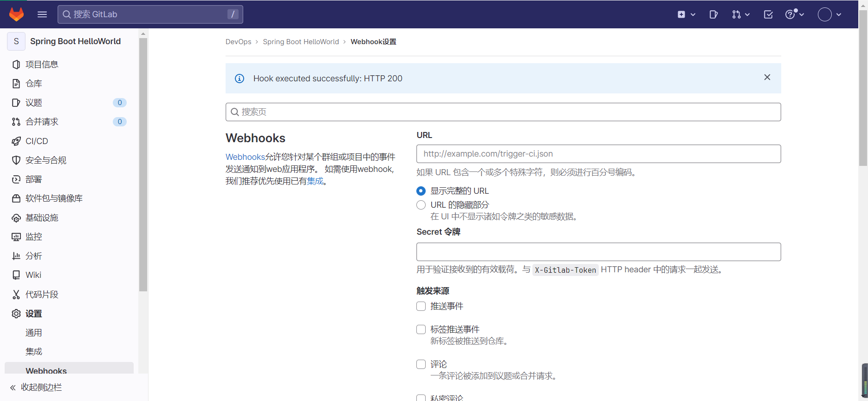Click the Webhook设置 breadcrumb text

374,42
